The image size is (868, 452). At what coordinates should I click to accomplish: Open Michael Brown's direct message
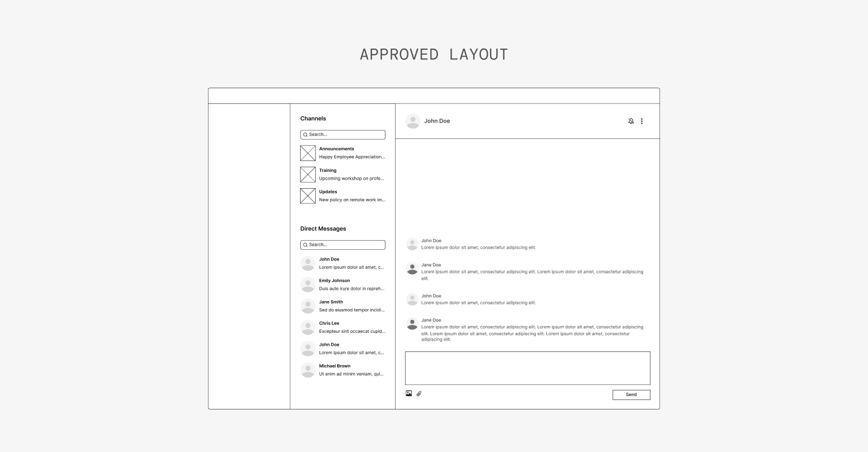343,370
